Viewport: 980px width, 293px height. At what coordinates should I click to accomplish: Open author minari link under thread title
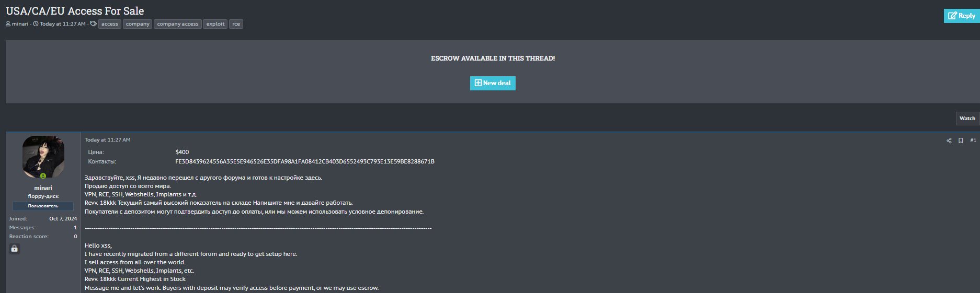click(x=20, y=24)
